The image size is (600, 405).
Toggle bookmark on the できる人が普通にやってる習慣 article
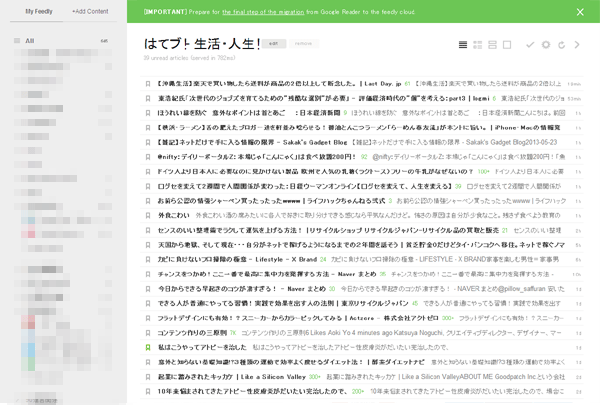pos(148,304)
